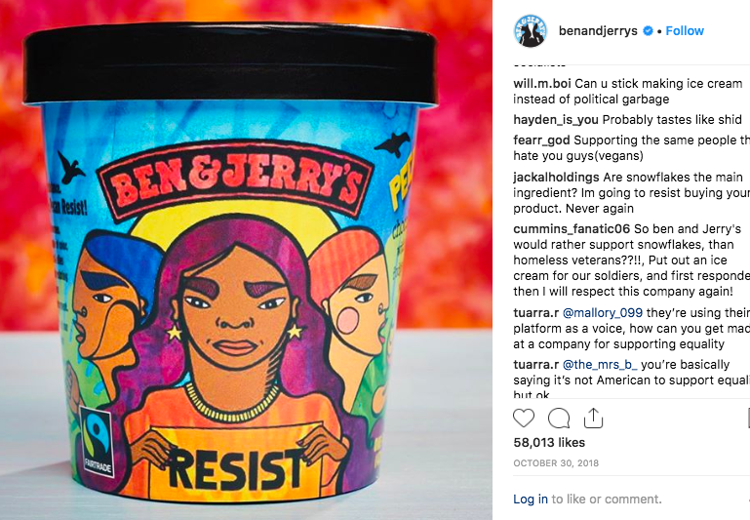
Task: Open jackalholdings commenter profile
Action: coord(556,177)
